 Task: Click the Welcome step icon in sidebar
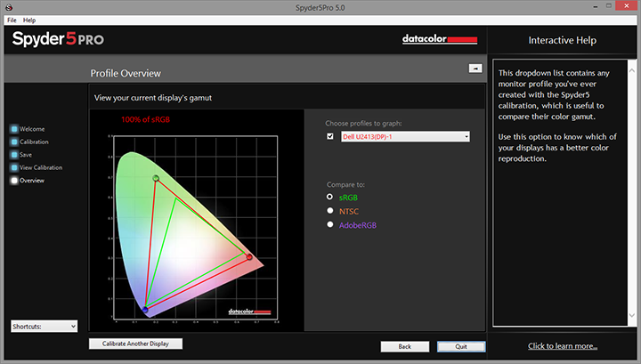point(14,129)
